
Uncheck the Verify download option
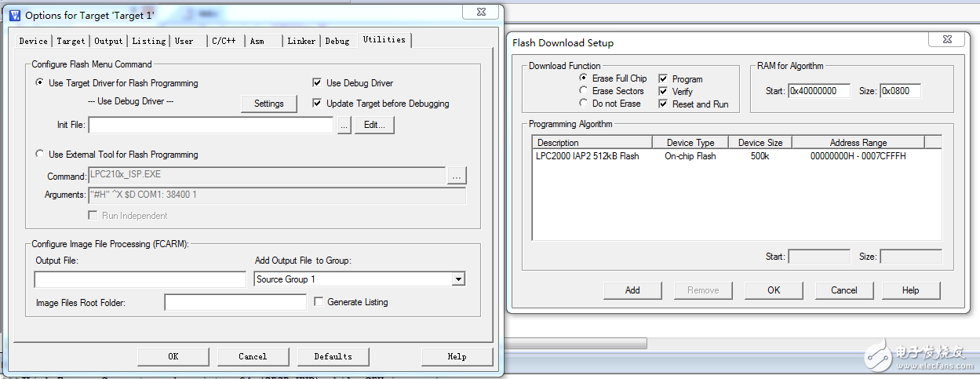[x=663, y=92]
